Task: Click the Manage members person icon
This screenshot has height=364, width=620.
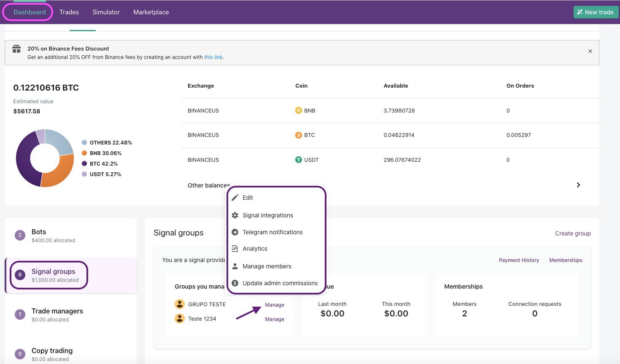Action: [235, 266]
